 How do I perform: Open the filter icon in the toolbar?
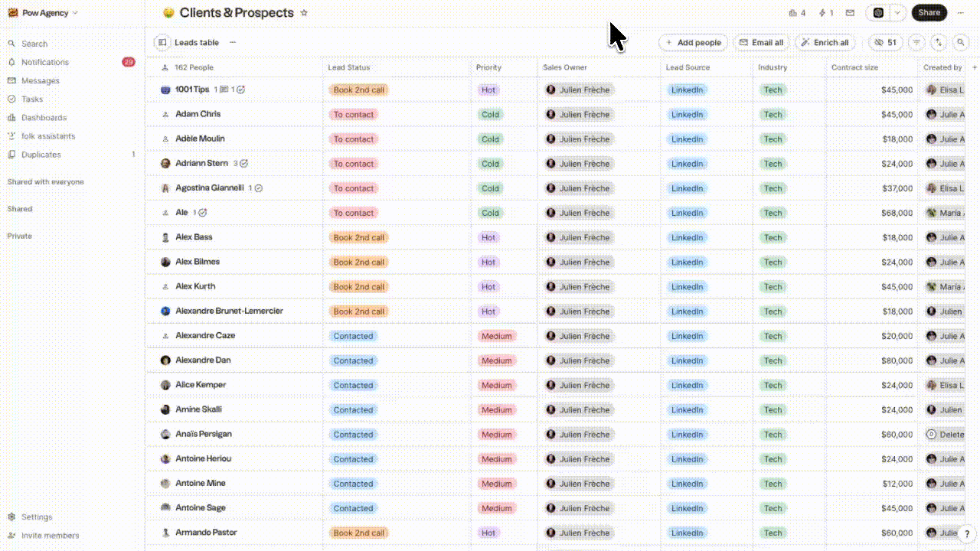916,43
